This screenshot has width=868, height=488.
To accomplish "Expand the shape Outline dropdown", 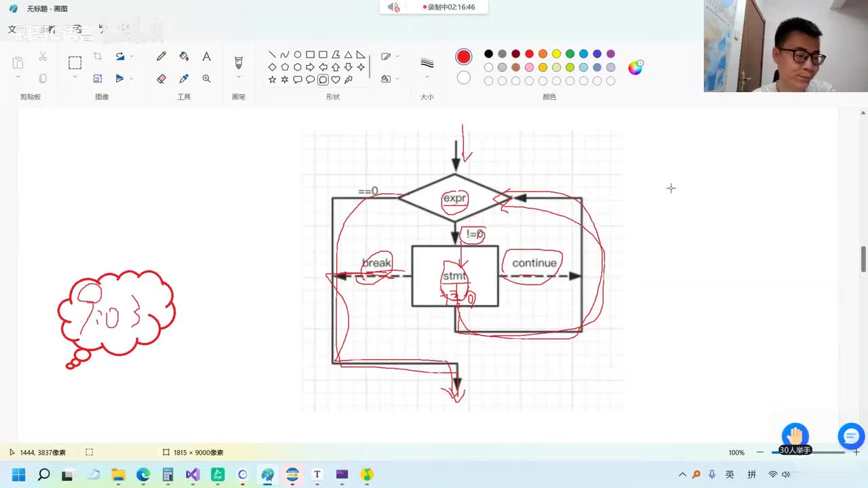I will pos(397,56).
